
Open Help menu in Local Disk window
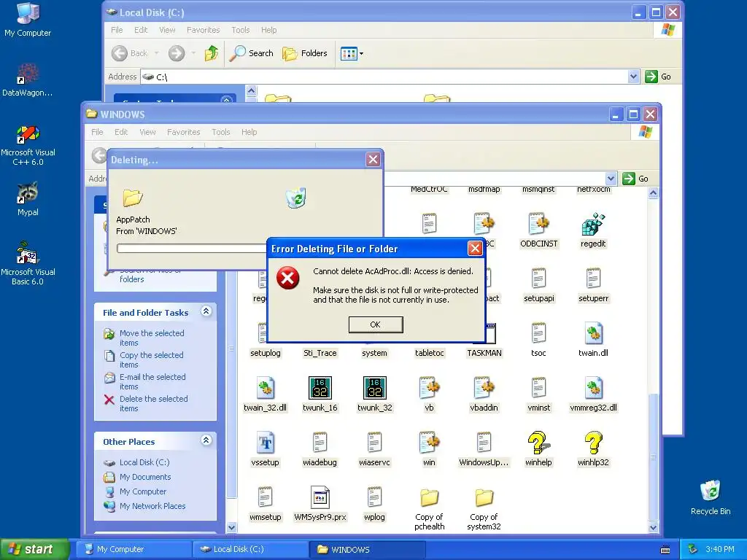click(268, 29)
